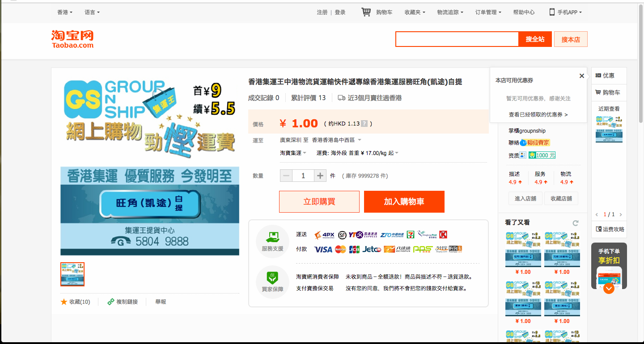
Task: Click the Alipay payment logo
Action: click(441, 249)
